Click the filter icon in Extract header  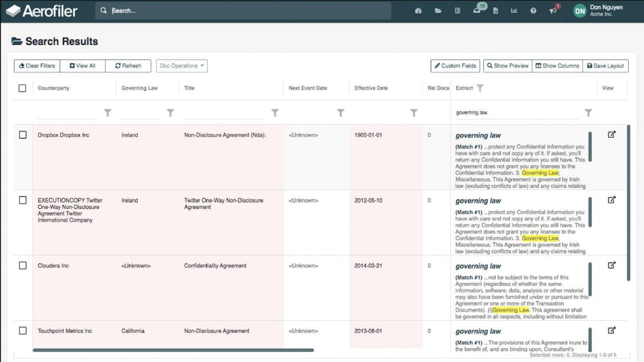[x=480, y=88]
